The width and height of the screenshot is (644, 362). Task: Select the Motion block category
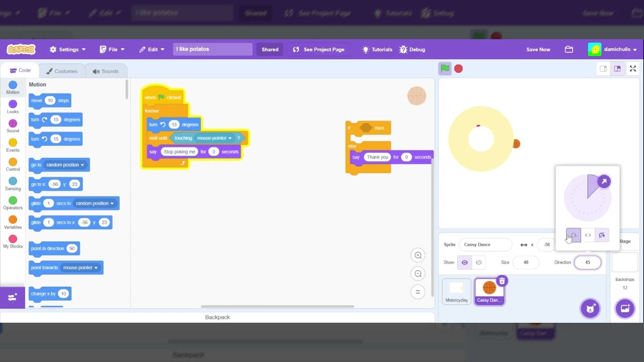(x=13, y=88)
